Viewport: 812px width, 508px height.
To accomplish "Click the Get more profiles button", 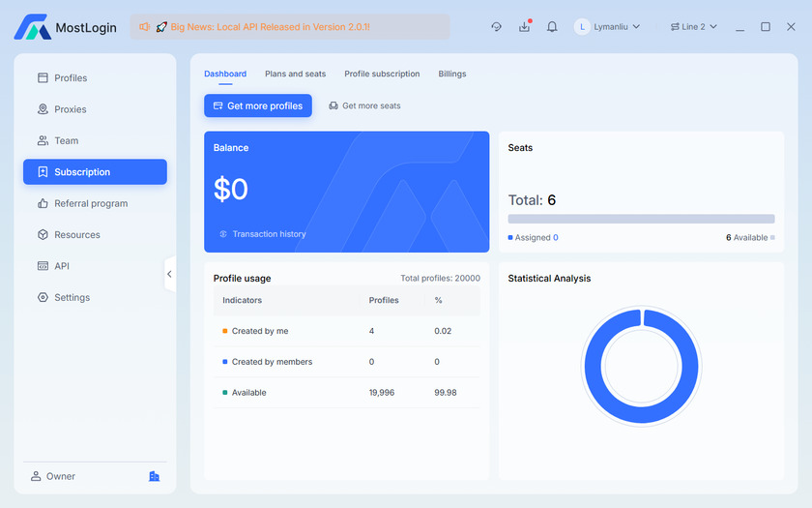I will pos(258,105).
